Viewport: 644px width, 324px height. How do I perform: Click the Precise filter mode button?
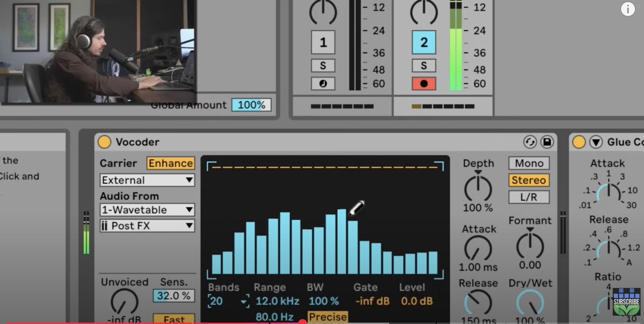328,317
